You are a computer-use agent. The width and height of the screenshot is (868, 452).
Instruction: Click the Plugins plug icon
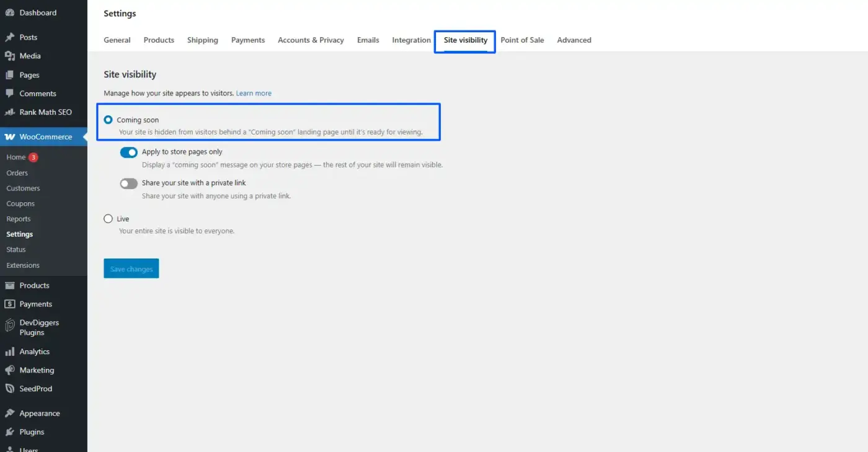pyautogui.click(x=9, y=432)
